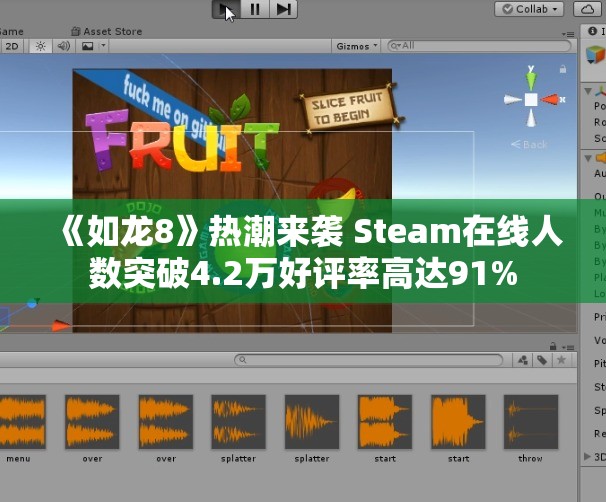Viewport: 606px width, 502px height.
Task: Select the second start audio clip
Action: coord(458,429)
